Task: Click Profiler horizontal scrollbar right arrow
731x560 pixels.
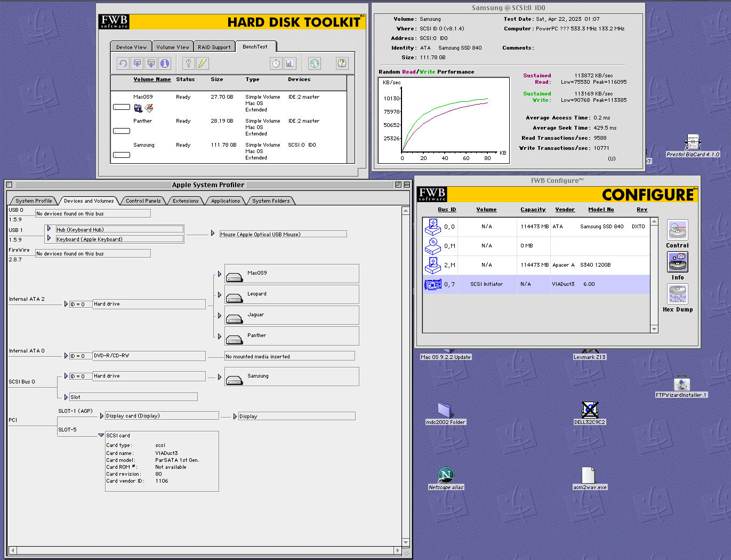Action: tap(397, 550)
